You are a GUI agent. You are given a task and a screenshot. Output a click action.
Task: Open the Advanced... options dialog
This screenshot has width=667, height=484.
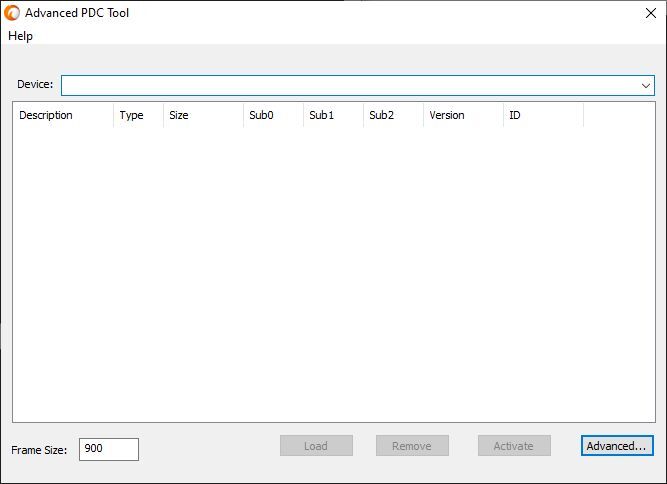point(617,446)
